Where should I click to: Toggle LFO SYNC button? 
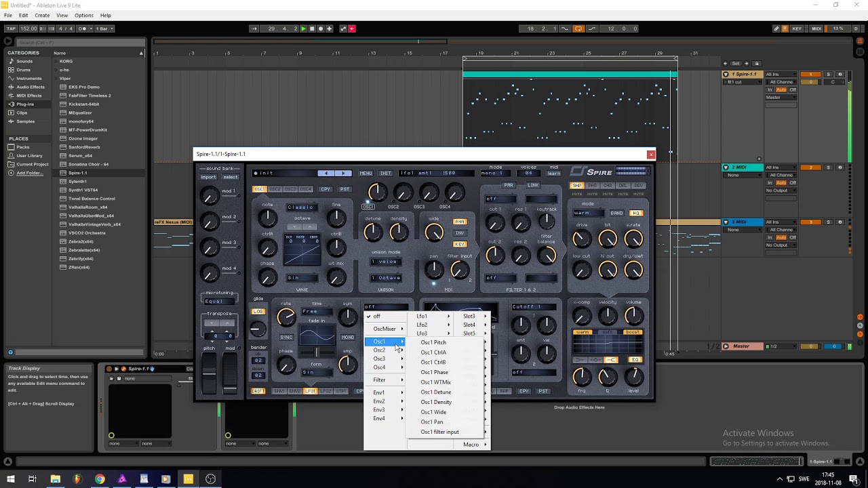point(286,337)
